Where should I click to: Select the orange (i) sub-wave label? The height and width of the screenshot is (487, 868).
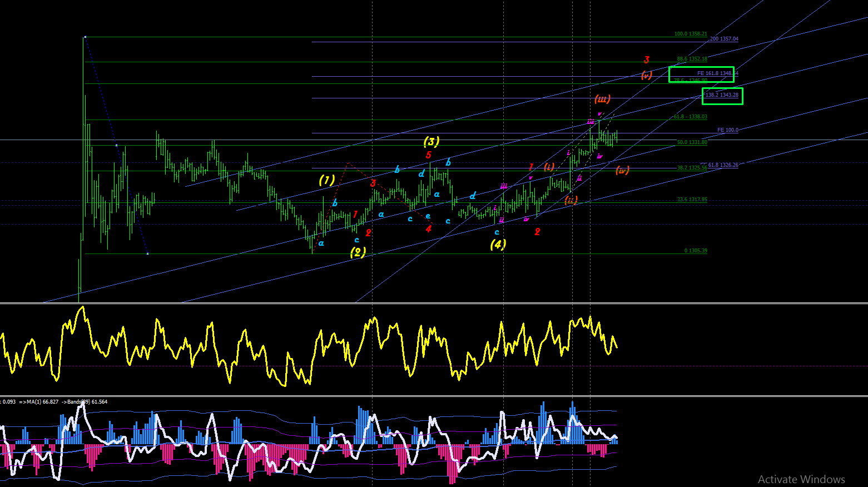549,167
